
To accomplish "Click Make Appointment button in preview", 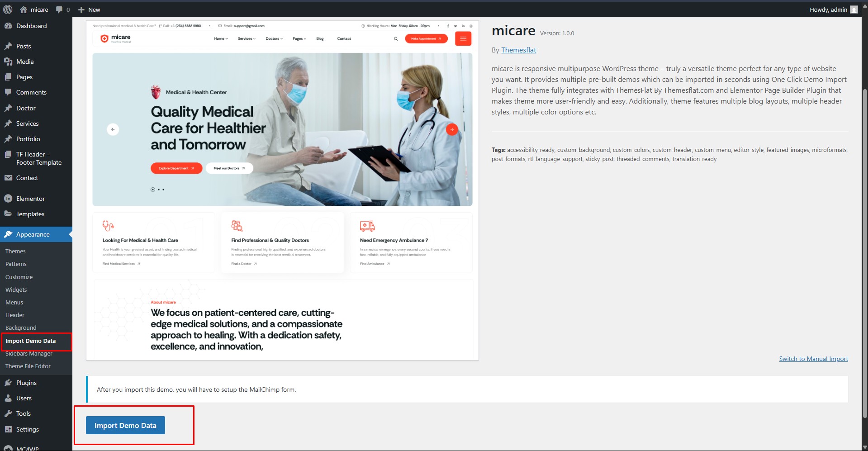I will coord(426,38).
